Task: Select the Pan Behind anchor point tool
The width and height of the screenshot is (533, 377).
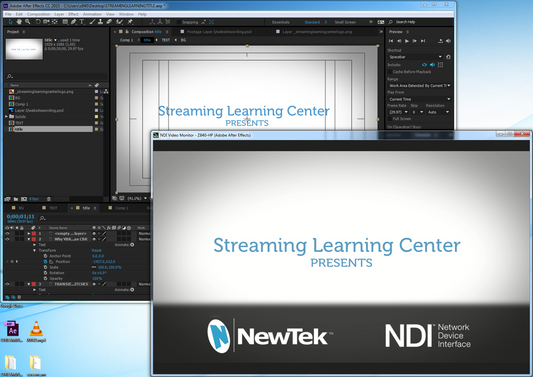Action: point(54,22)
